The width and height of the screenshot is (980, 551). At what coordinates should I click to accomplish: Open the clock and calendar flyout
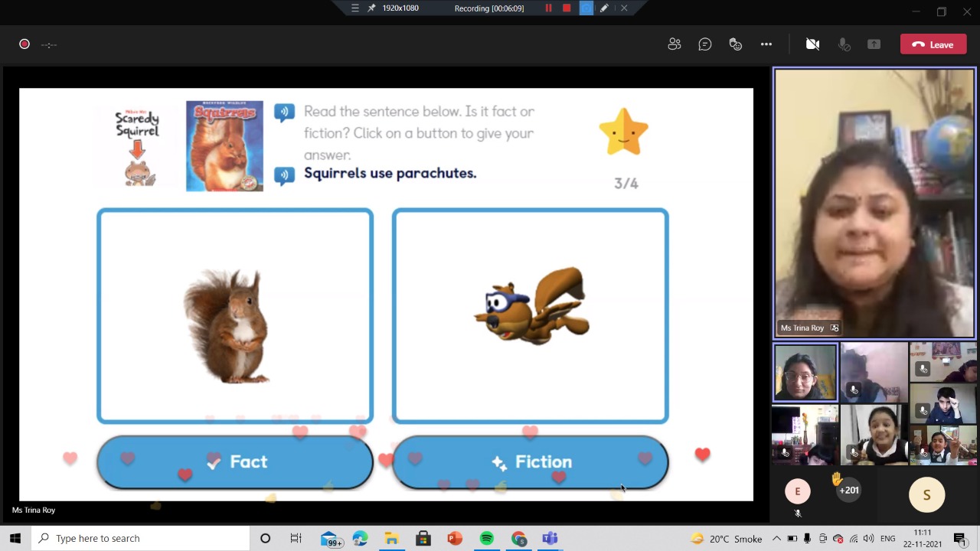[x=923, y=539]
